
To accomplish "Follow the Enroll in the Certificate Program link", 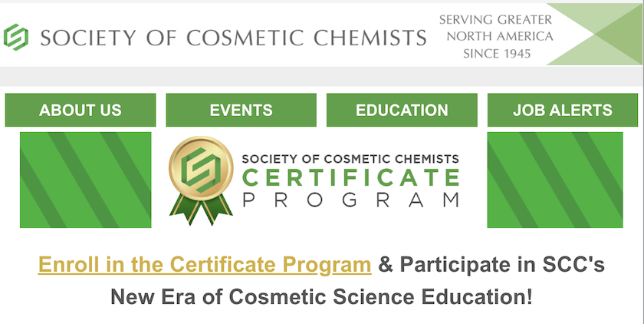I will (x=205, y=266).
